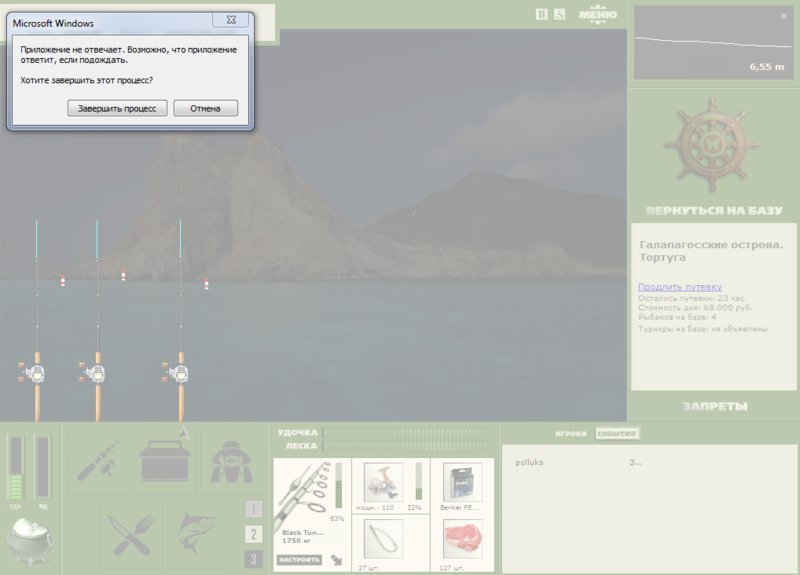Click the knife and fork food icon
The image size is (800, 575).
click(x=131, y=534)
